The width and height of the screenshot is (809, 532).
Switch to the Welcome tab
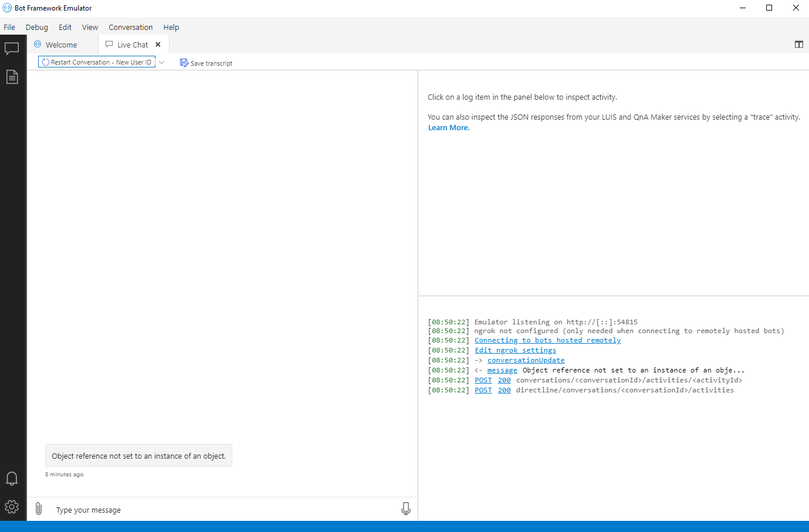click(x=62, y=45)
